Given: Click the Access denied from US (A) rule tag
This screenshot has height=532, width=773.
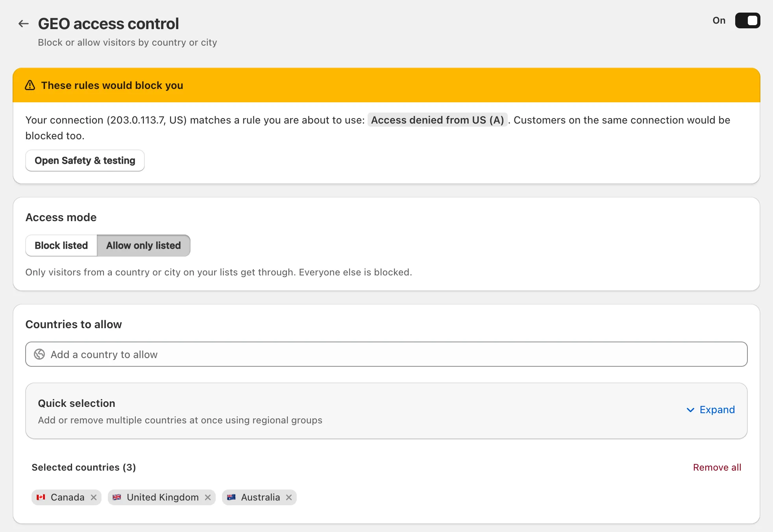Looking at the screenshot, I should click(x=438, y=120).
